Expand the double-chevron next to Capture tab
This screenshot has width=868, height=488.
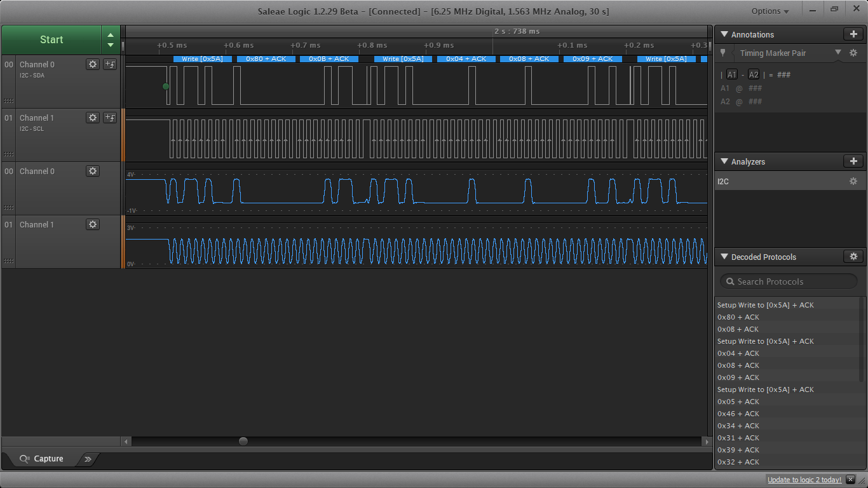88,459
